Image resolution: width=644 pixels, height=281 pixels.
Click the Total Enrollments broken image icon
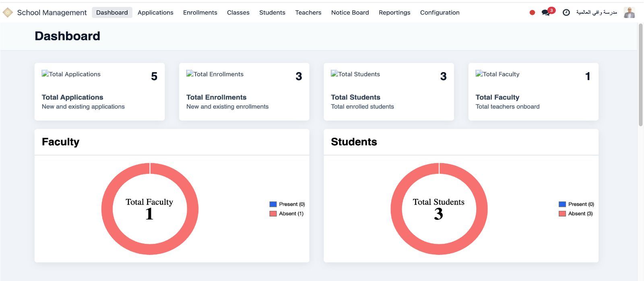(190, 74)
